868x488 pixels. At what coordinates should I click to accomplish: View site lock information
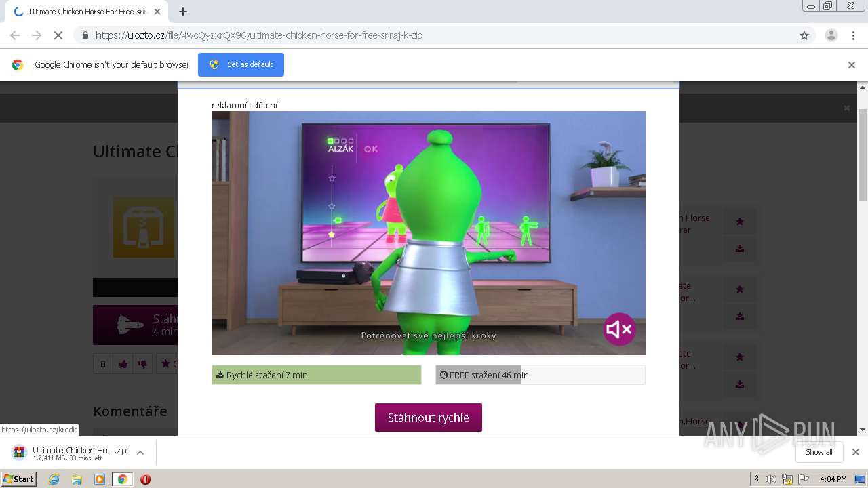tap(85, 35)
